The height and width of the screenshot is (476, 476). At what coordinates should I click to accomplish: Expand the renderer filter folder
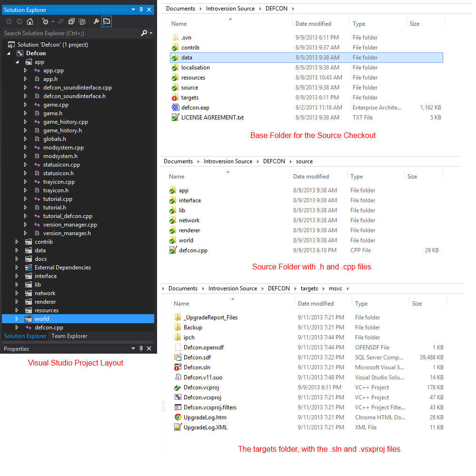point(17,302)
